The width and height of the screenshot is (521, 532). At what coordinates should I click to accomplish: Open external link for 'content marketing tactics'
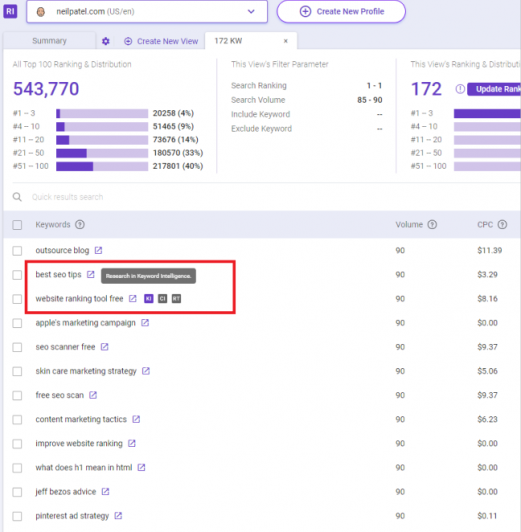[136, 419]
